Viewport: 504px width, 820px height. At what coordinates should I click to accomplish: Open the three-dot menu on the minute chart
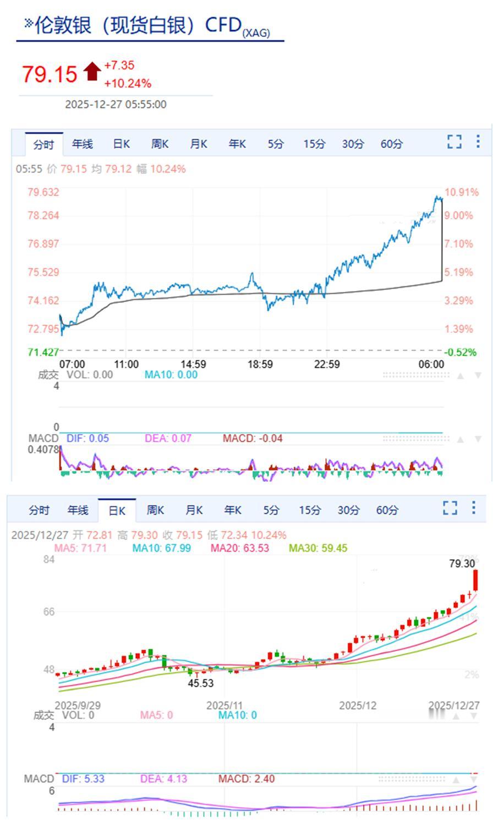tap(478, 142)
